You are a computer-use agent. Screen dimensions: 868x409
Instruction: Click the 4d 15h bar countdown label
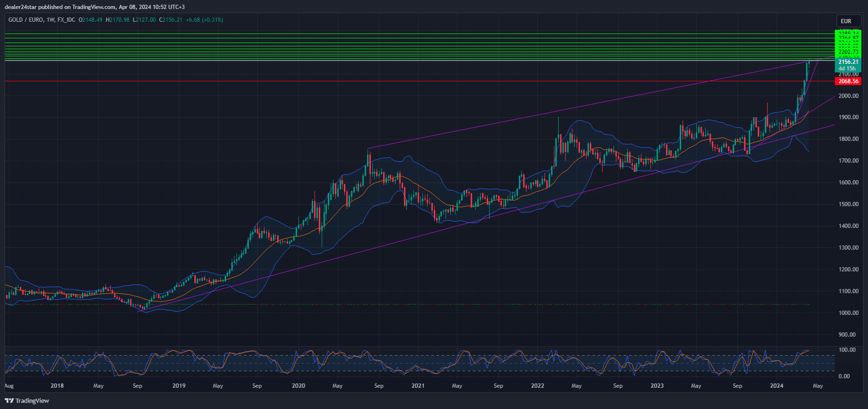pyautogui.click(x=848, y=69)
